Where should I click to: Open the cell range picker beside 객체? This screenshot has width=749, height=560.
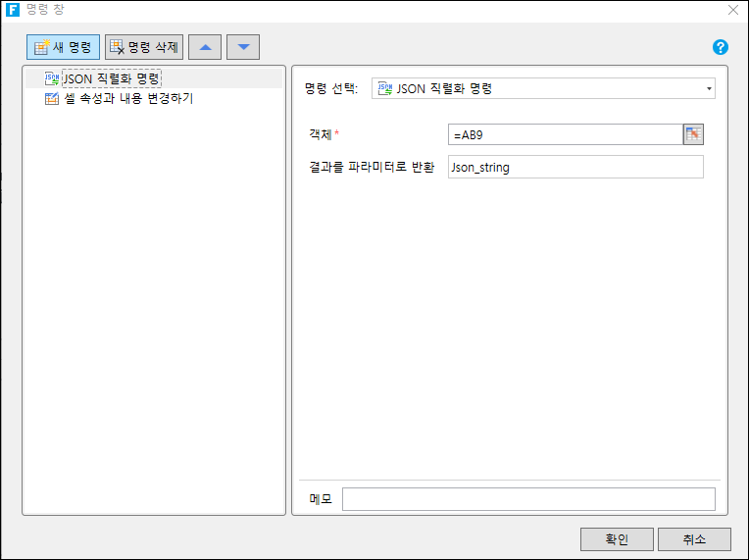coord(693,135)
